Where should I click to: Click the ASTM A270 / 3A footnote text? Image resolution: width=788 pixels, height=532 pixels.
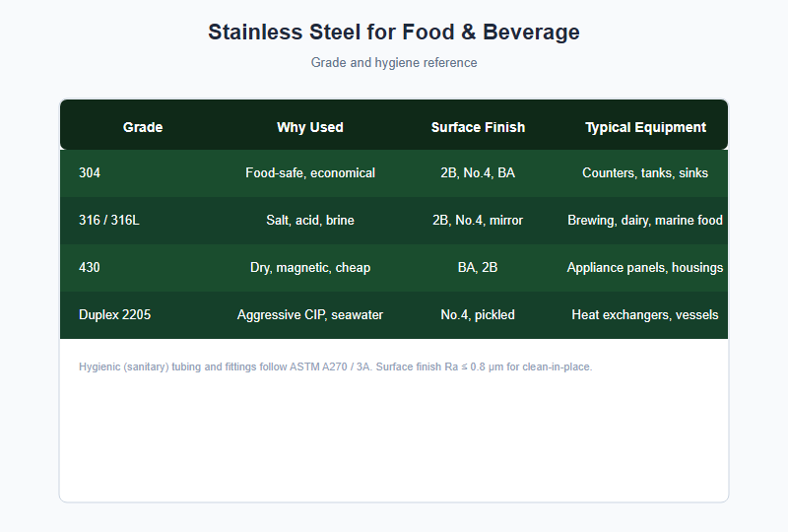[x=336, y=366]
